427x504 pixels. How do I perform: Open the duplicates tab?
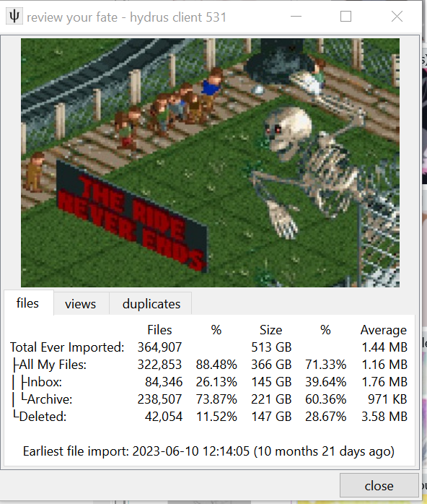click(x=151, y=304)
